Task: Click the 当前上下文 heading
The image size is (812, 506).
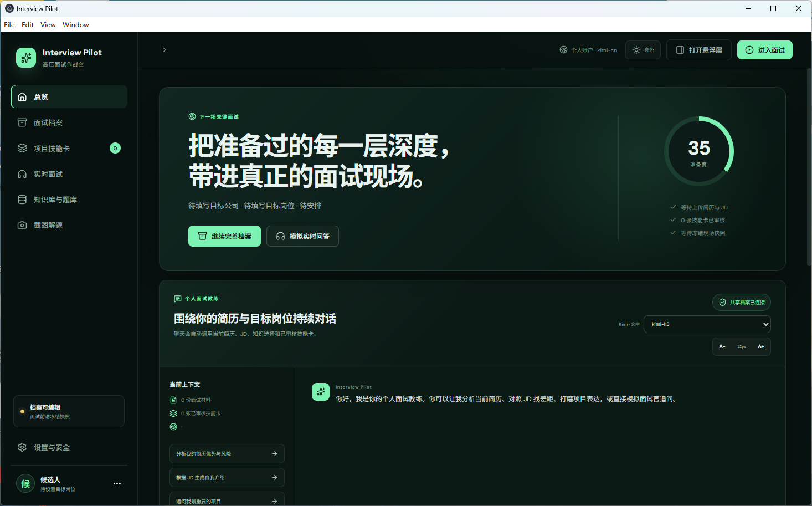Action: (x=185, y=385)
